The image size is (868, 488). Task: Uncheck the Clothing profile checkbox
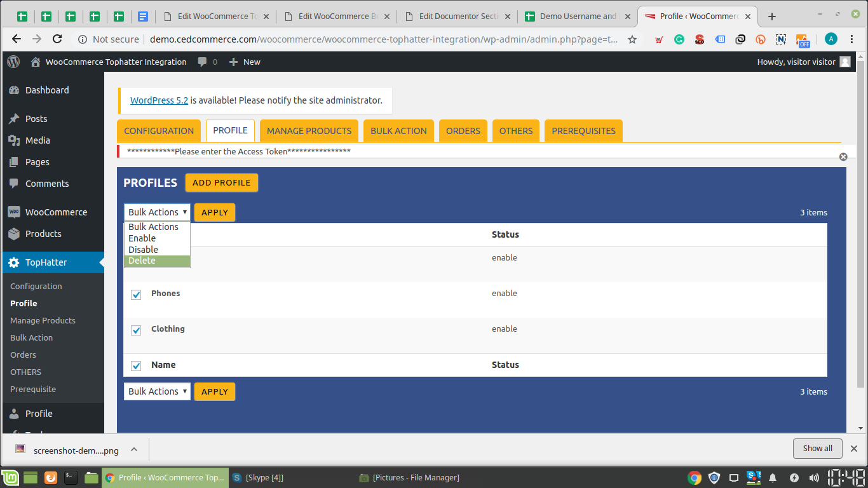[136, 330]
